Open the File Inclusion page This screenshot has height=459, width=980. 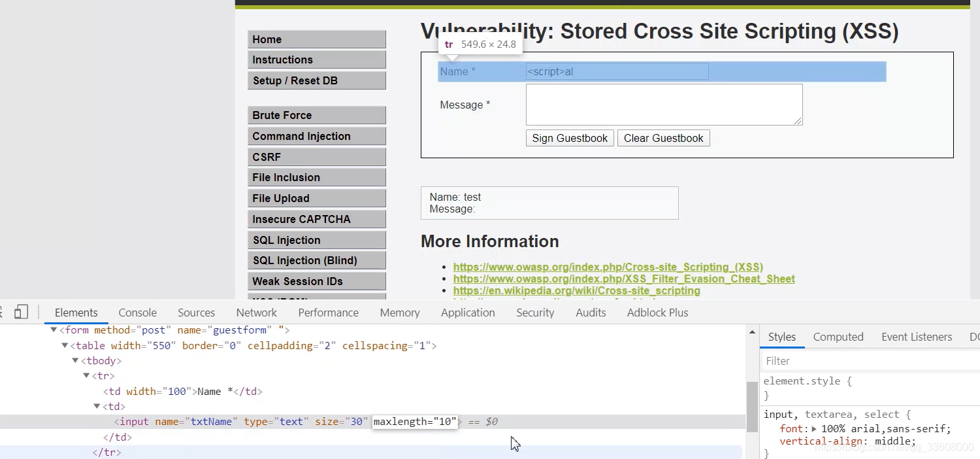click(316, 177)
